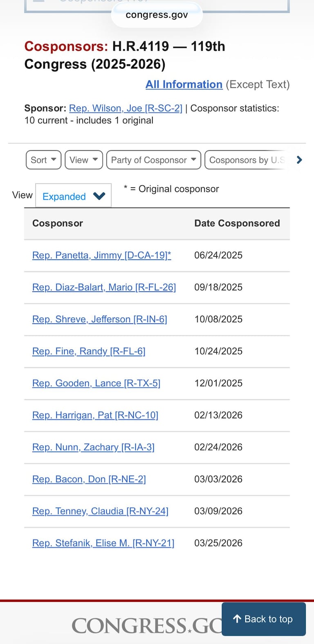
Task: Expand the Party of Cosponsor dropdown
Action: tap(153, 160)
